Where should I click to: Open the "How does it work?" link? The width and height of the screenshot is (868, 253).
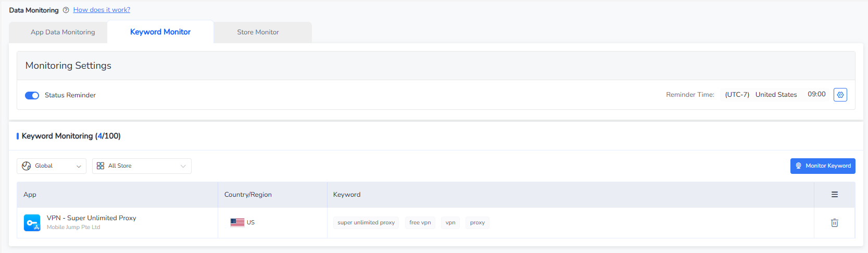tap(102, 10)
